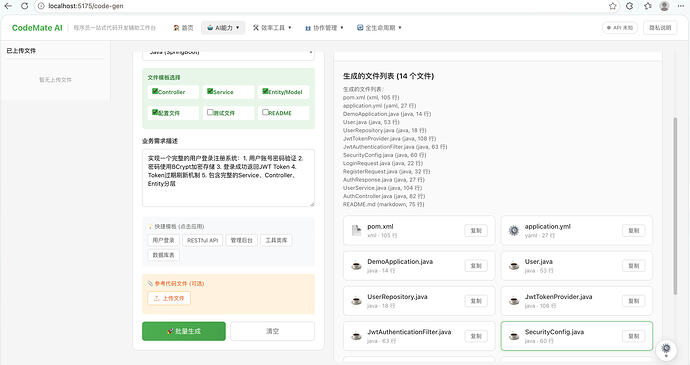690x365 pixels.
Task: Open the favorites list icon
Action: [647, 6]
